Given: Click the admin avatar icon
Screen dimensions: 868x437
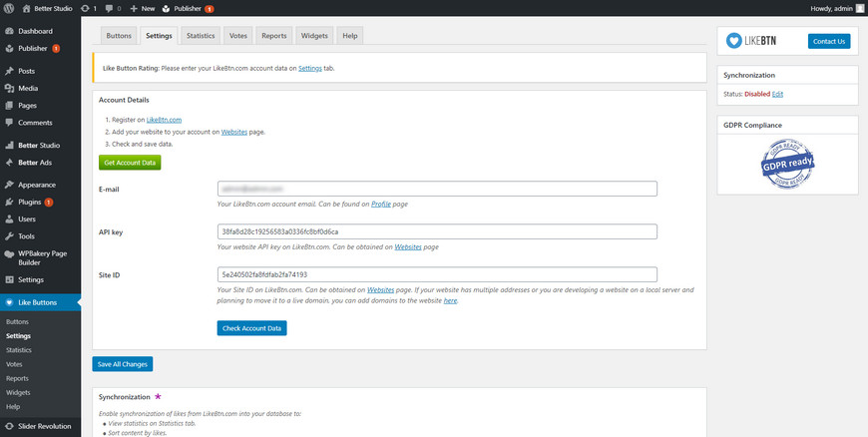Looking at the screenshot, I should coord(859,8).
